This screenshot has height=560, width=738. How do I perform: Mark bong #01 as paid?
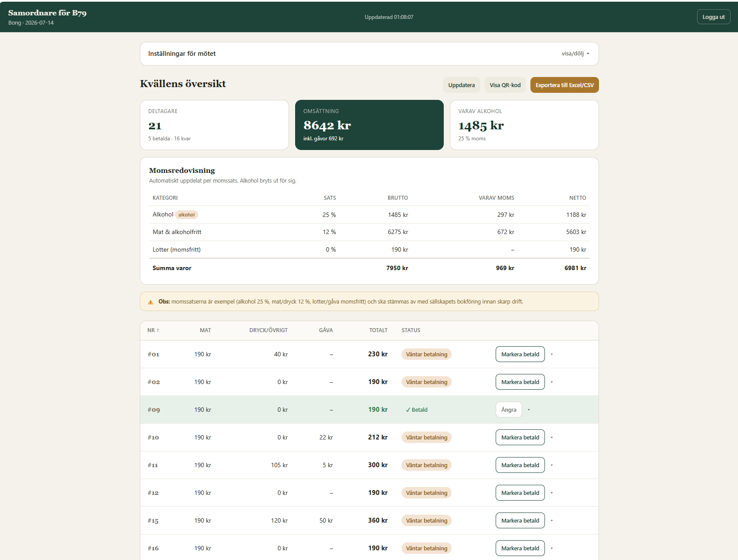click(520, 354)
